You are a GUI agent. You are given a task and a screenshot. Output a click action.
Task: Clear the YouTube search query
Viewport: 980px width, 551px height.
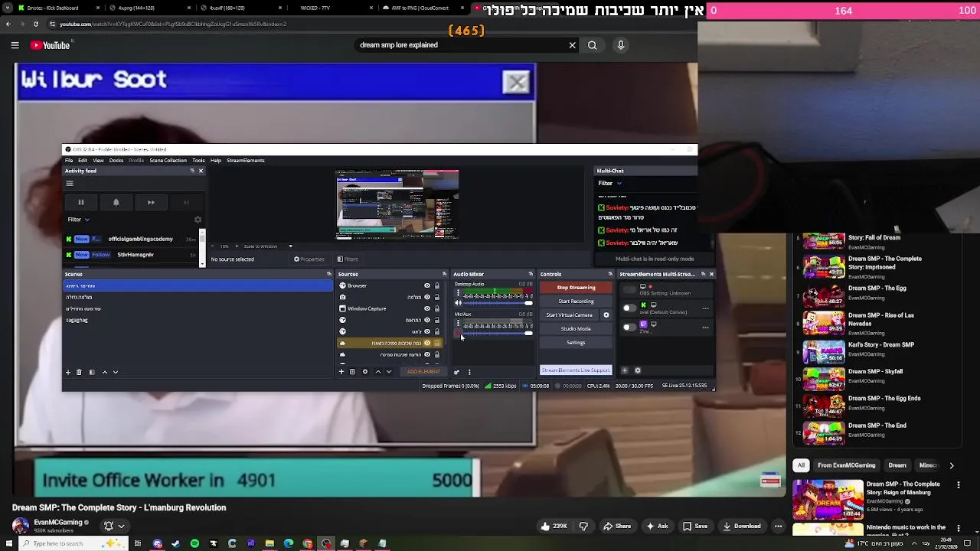572,45
